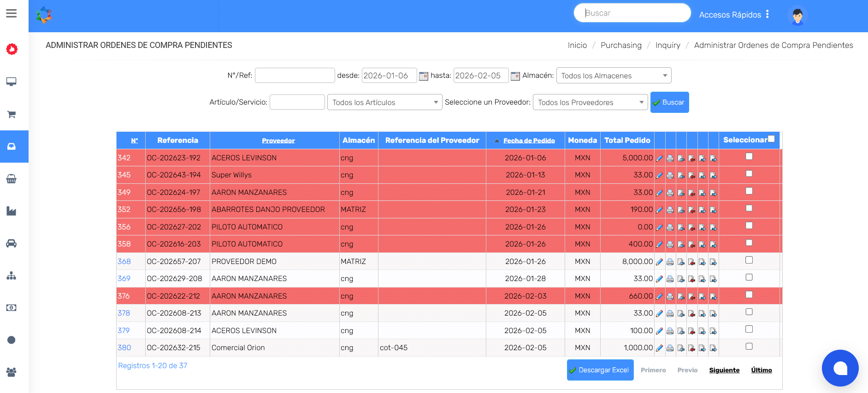
Task: Focus the Artículo/Servicio input field
Action: pyautogui.click(x=297, y=102)
